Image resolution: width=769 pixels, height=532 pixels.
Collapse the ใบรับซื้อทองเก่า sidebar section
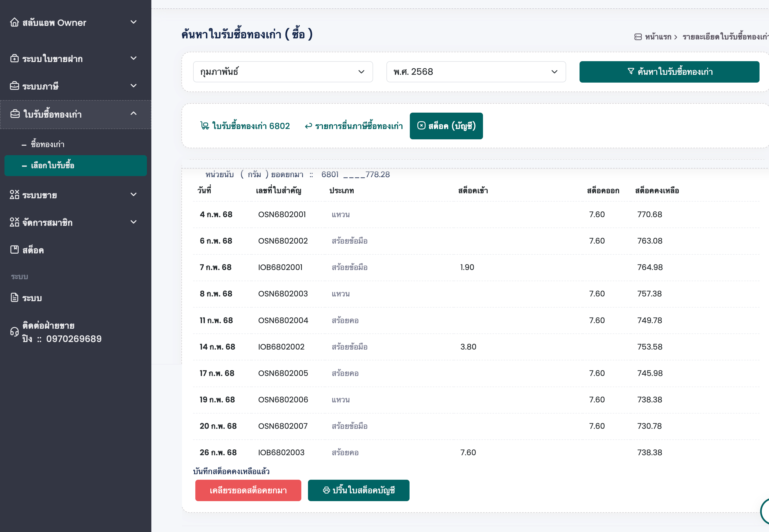(133, 114)
